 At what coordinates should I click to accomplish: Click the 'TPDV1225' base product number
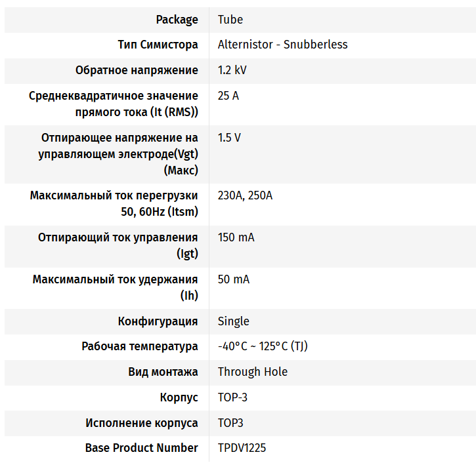point(242,448)
